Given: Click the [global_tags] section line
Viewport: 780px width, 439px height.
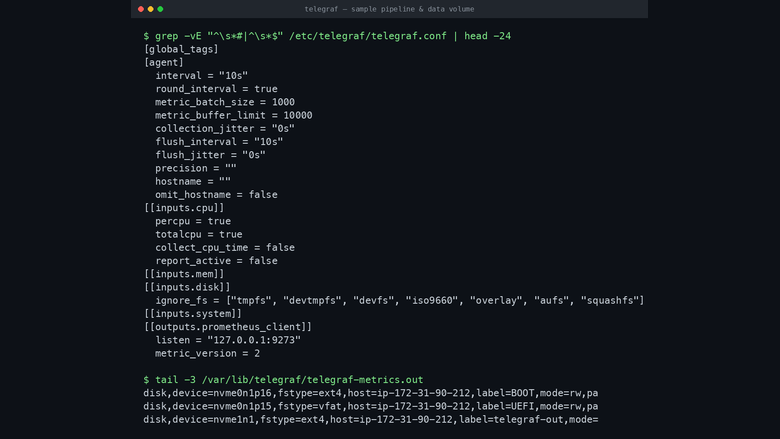Looking at the screenshot, I should point(181,49).
